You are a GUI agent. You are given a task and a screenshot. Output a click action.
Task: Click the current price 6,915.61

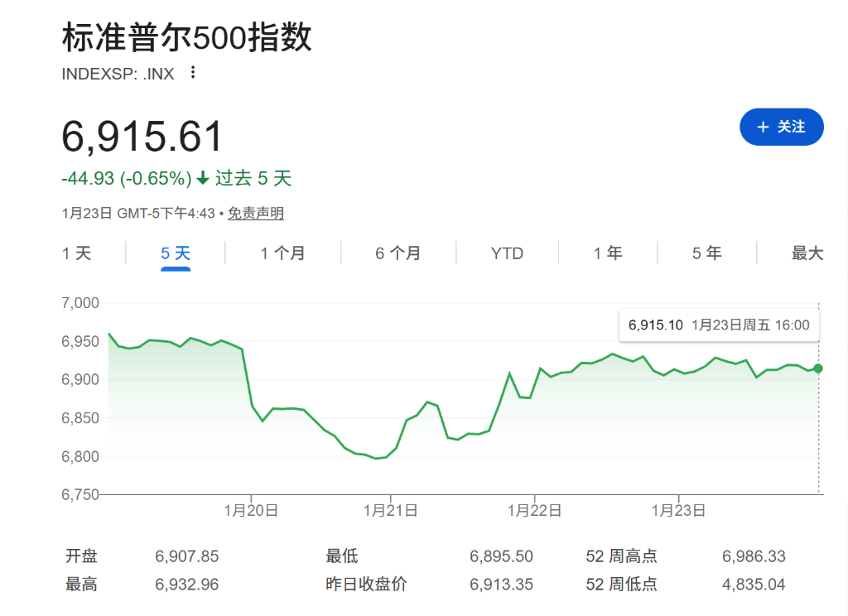142,137
